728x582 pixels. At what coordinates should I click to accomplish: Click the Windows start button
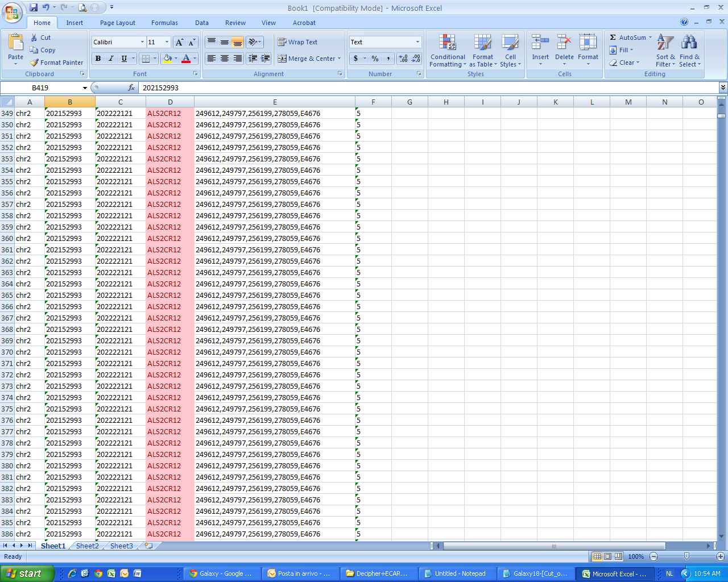(x=27, y=573)
